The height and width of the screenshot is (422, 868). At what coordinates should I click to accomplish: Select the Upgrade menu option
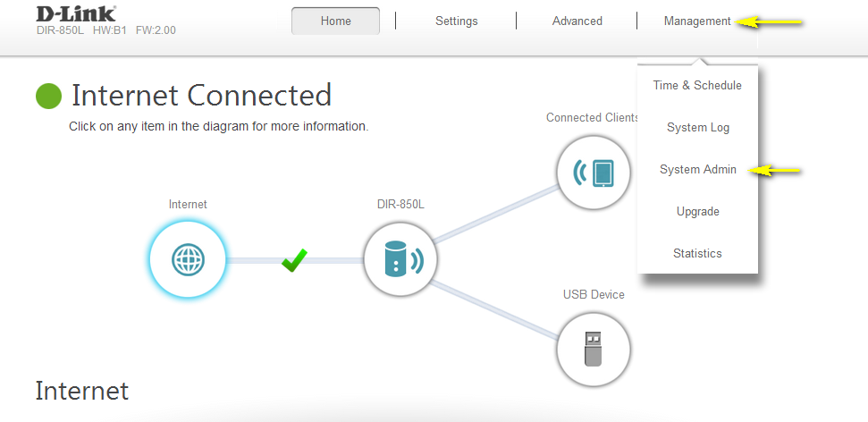point(697,212)
